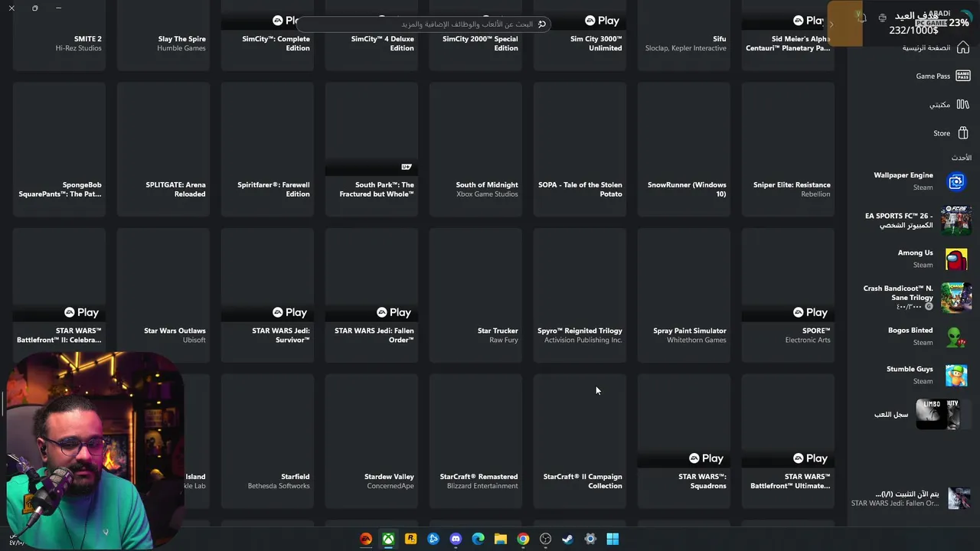Open Google Chrome from the taskbar

pos(523,539)
